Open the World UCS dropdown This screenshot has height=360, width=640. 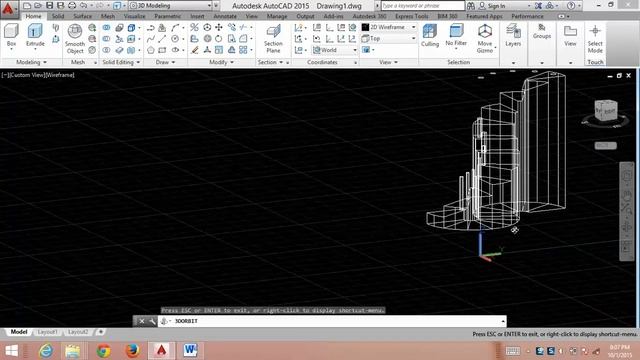(x=334, y=50)
